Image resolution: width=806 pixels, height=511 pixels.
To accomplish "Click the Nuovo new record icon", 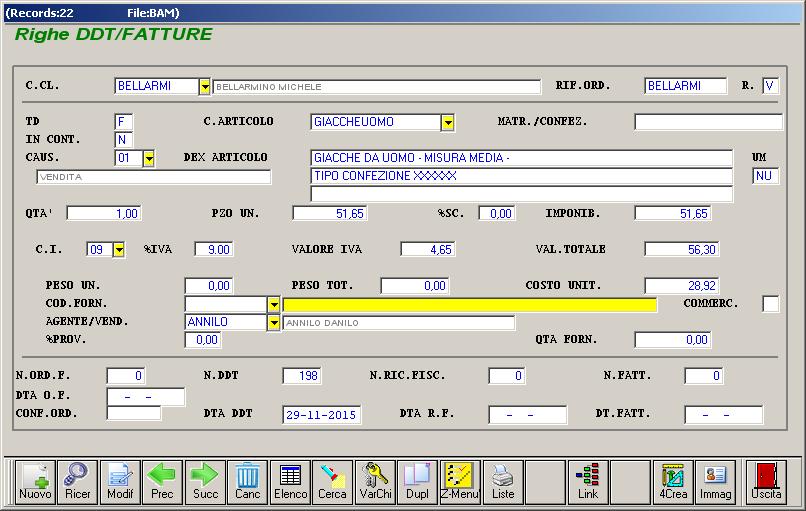I will (35, 482).
